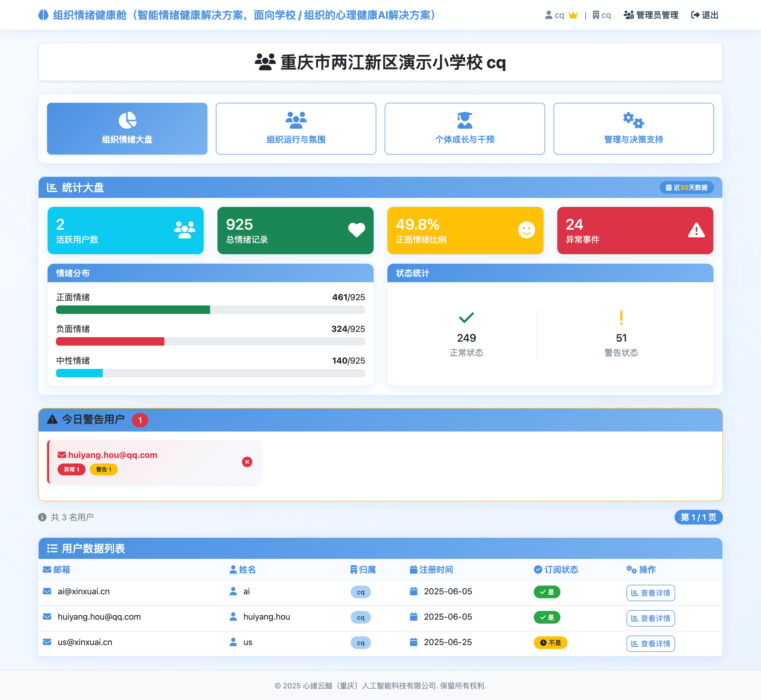This screenshot has width=761, height=700.
Task: Click the green 正面情绪 progress bar
Action: coord(133,310)
